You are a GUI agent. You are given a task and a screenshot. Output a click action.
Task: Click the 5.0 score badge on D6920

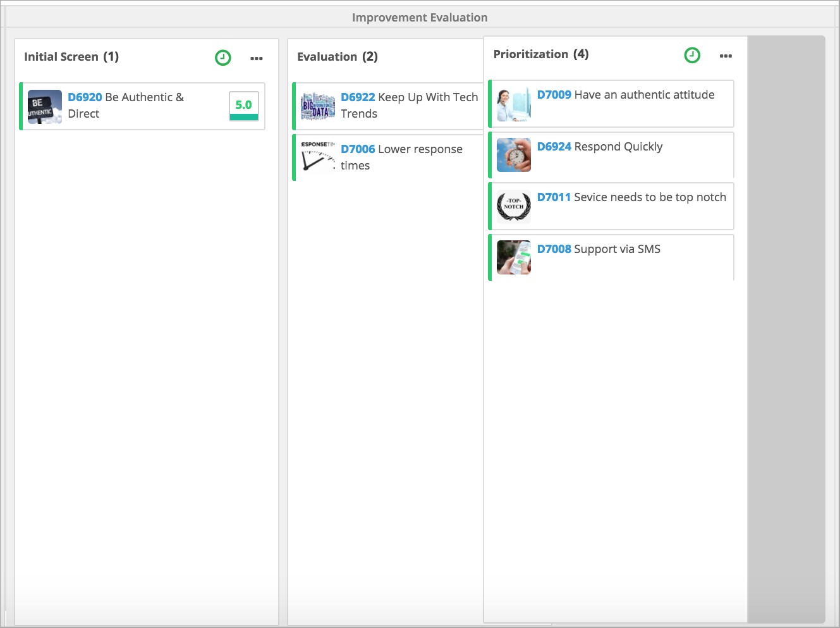tap(244, 106)
